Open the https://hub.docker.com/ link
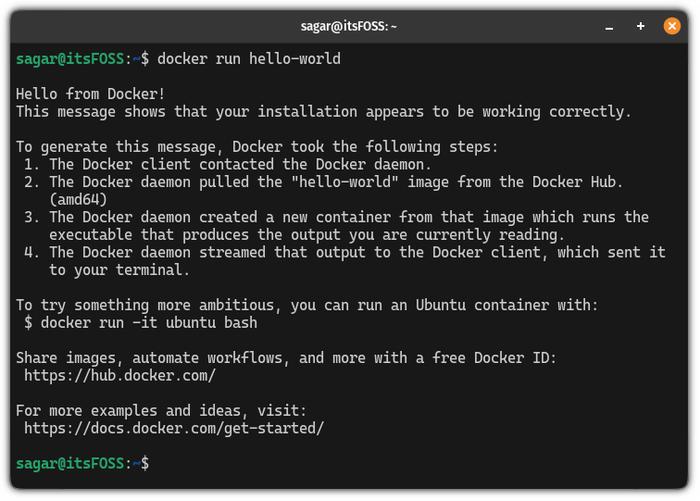This screenshot has width=700, height=501. [120, 376]
